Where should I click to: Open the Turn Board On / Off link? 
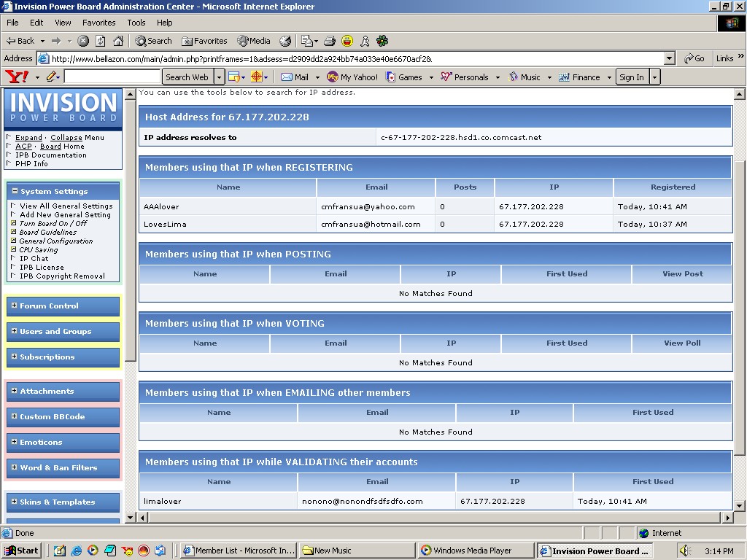[x=53, y=223]
